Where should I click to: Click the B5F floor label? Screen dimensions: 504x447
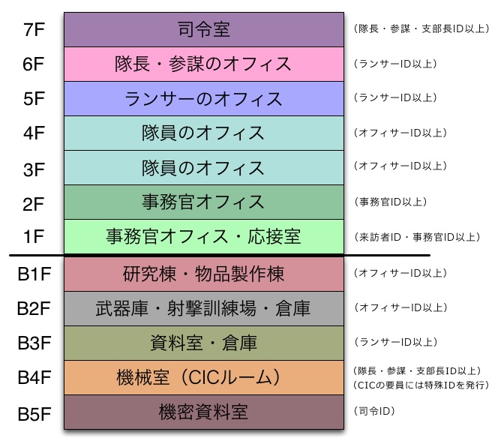34,414
